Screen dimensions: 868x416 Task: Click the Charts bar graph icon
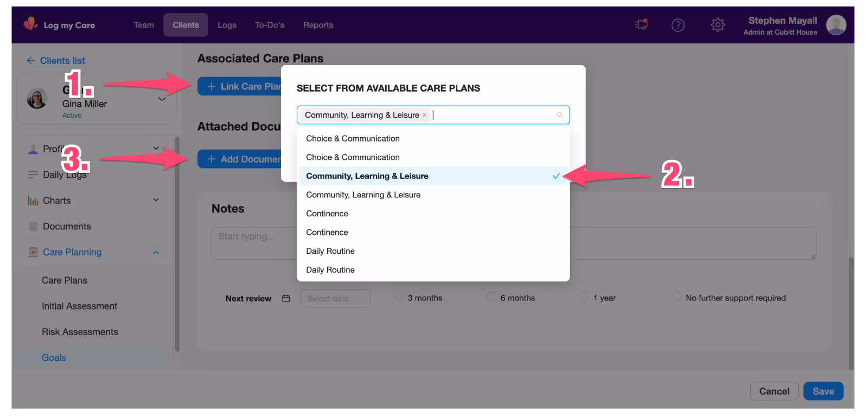(33, 201)
